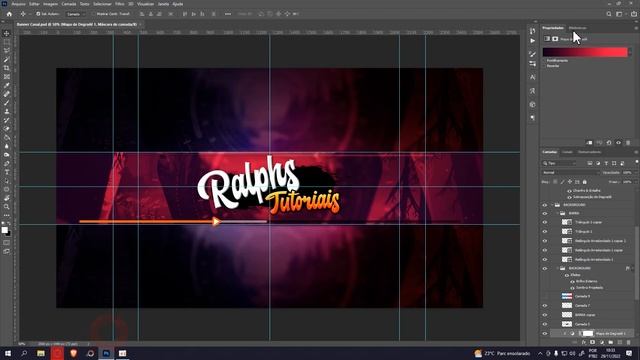Open File Explorer from taskbar
Viewport: 640px width, 360px height.
coord(41,353)
